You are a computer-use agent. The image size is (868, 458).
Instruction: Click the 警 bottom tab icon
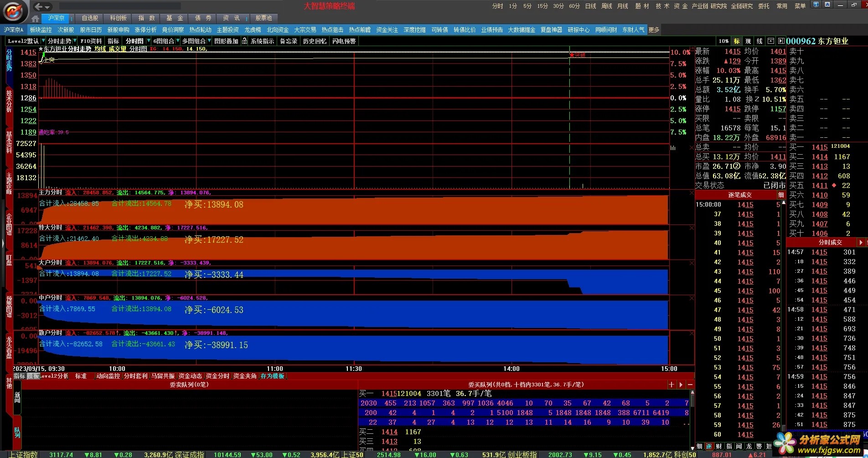[759, 446]
